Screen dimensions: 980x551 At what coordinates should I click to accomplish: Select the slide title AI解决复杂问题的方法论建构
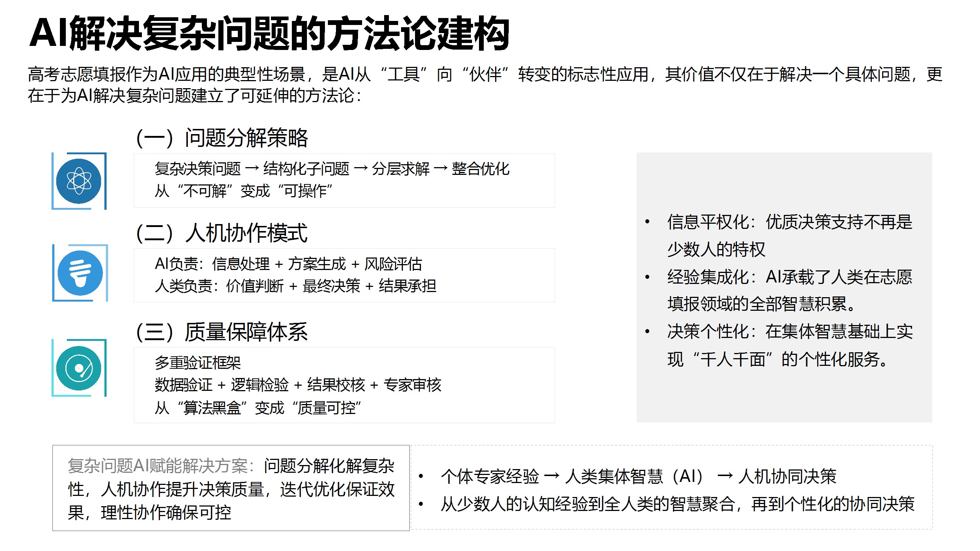tap(269, 33)
